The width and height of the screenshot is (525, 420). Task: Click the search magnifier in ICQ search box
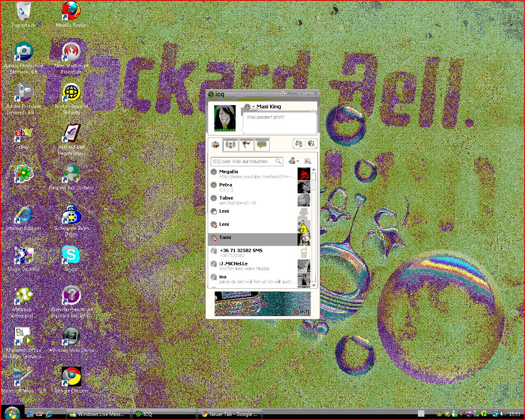click(x=278, y=161)
